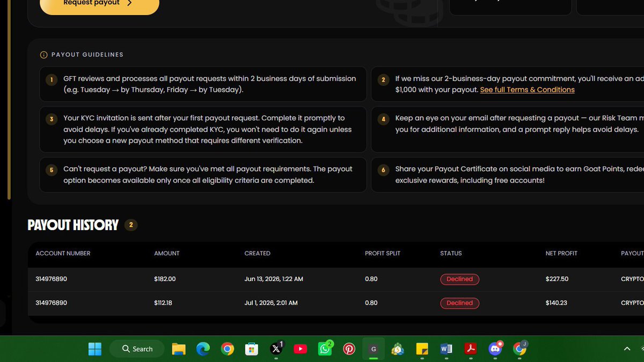Click guideline number 1 badge
644x362 pixels.
pyautogui.click(x=52, y=80)
